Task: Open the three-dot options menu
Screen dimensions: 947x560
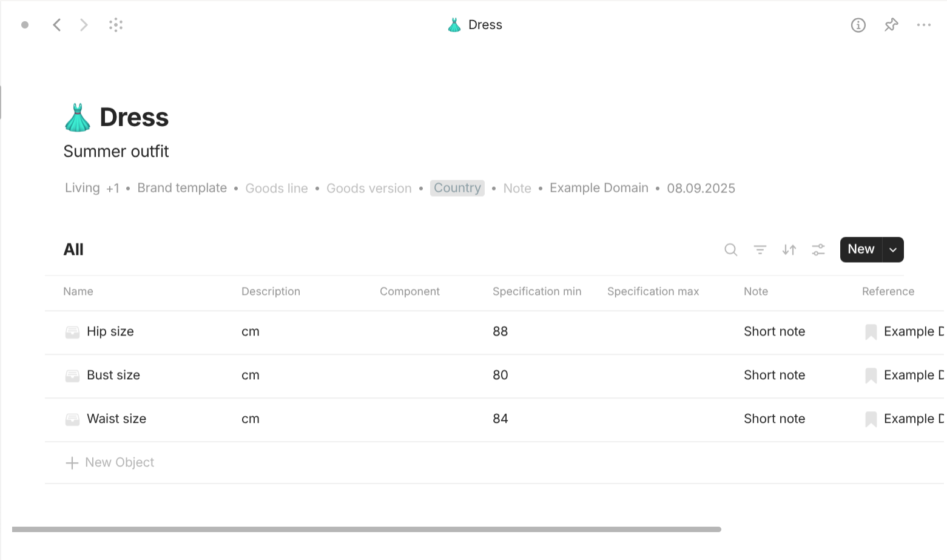Action: coord(924,25)
